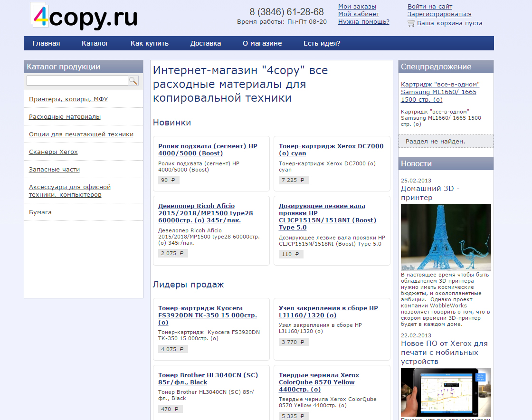Click the 2 075 ₽ price tag
Image resolution: width=532 pixels, height=420 pixels.
173,253
